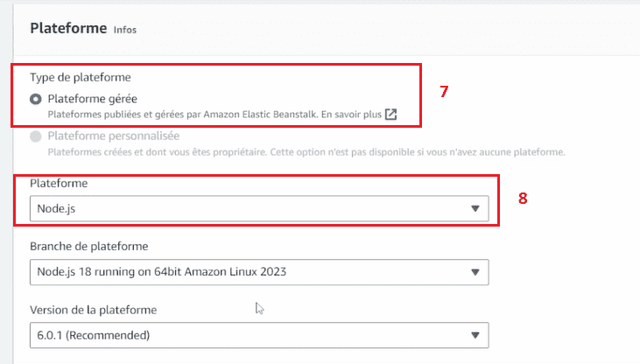The image size is (640, 364).
Task: Open the Version de la plateforme dropdown
Action: click(259, 335)
